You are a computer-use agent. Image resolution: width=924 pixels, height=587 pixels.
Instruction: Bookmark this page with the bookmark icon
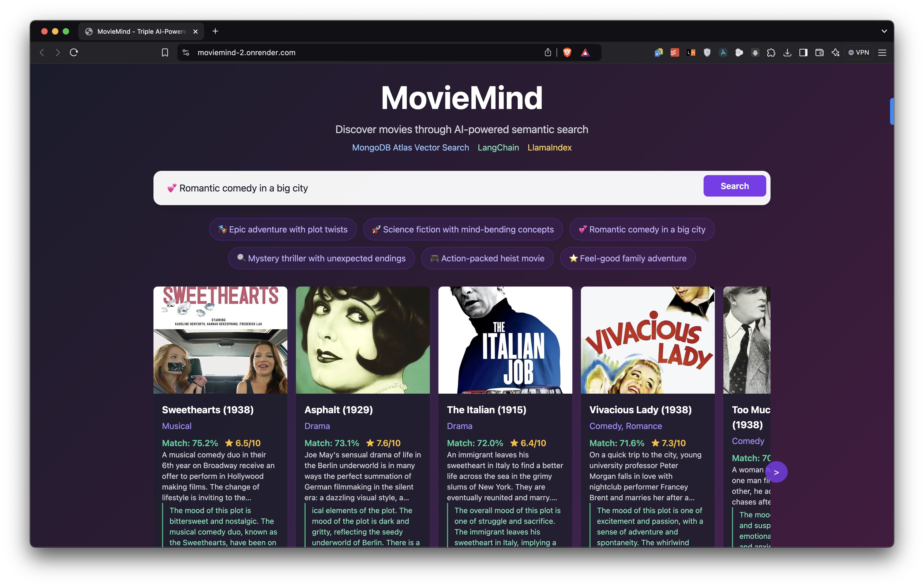[165, 52]
